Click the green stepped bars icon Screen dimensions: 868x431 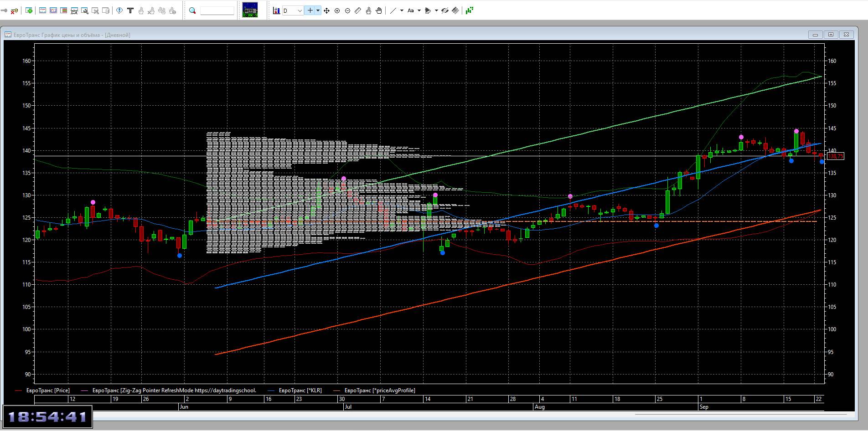pos(470,10)
